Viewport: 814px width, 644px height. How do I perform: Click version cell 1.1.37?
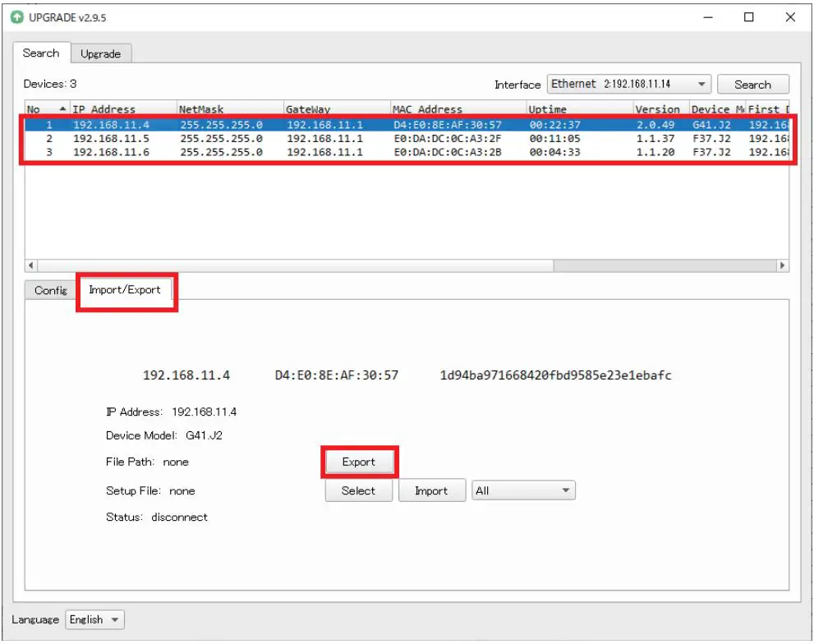pyautogui.click(x=655, y=139)
